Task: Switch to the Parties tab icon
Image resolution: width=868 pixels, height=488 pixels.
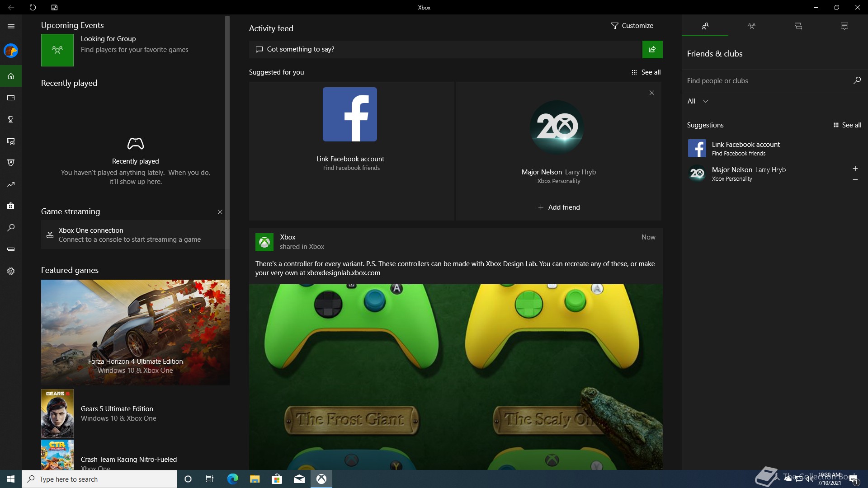Action: tap(751, 26)
